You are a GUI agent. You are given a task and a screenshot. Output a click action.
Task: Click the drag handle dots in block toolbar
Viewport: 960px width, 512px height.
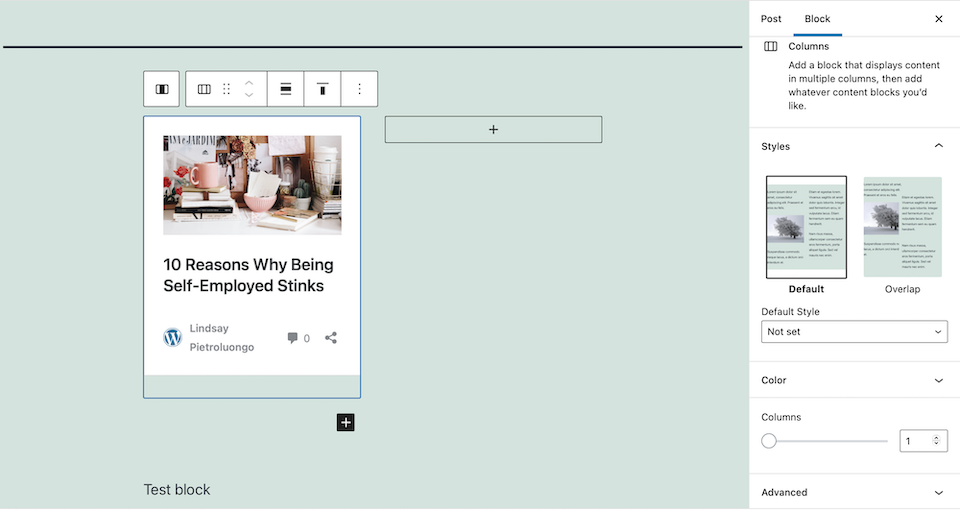(227, 89)
